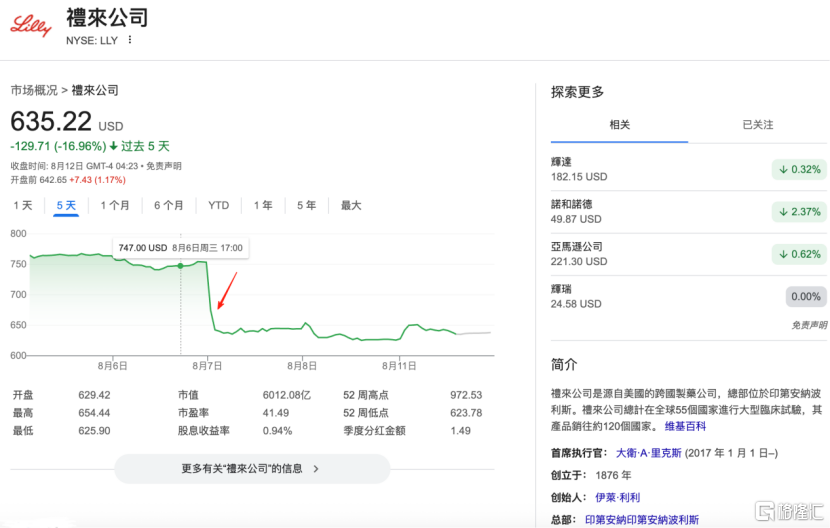Switch to the 已关注 tab
Viewport: 830px width, 528px height.
tap(757, 125)
